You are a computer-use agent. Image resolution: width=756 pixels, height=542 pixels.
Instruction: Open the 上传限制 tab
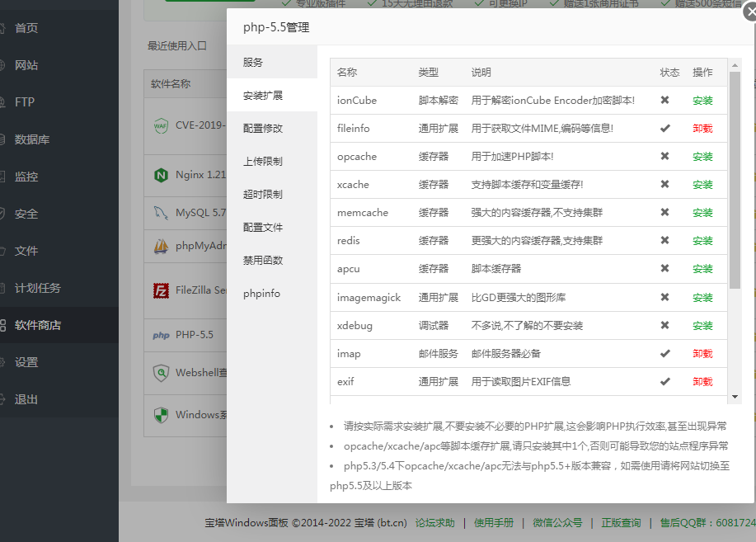point(272,161)
